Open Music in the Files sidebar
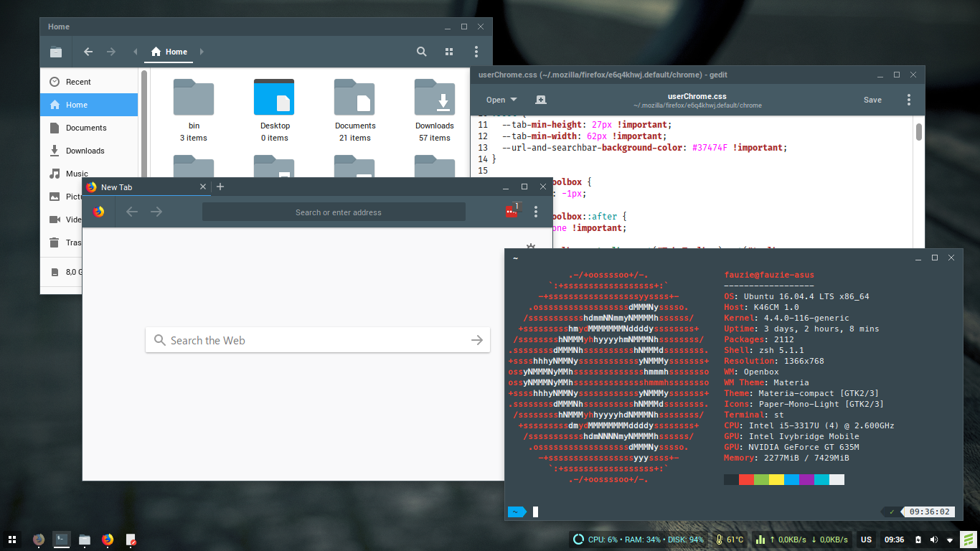The image size is (980, 551). coord(89,173)
